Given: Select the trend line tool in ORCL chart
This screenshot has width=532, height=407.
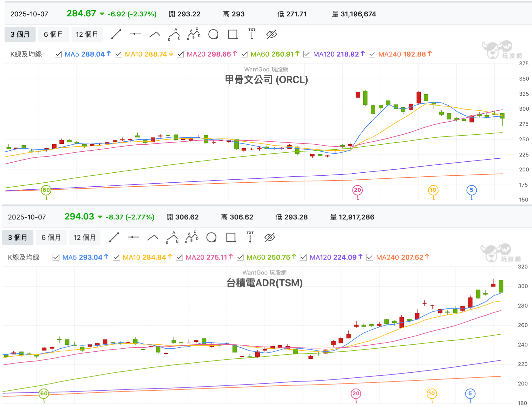Looking at the screenshot, I should pos(116,34).
